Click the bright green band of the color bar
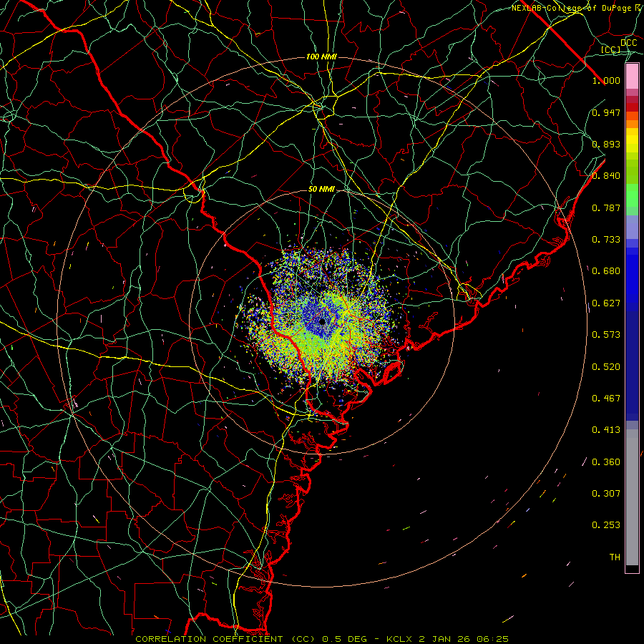The height and width of the screenshot is (644, 644). pos(632,195)
